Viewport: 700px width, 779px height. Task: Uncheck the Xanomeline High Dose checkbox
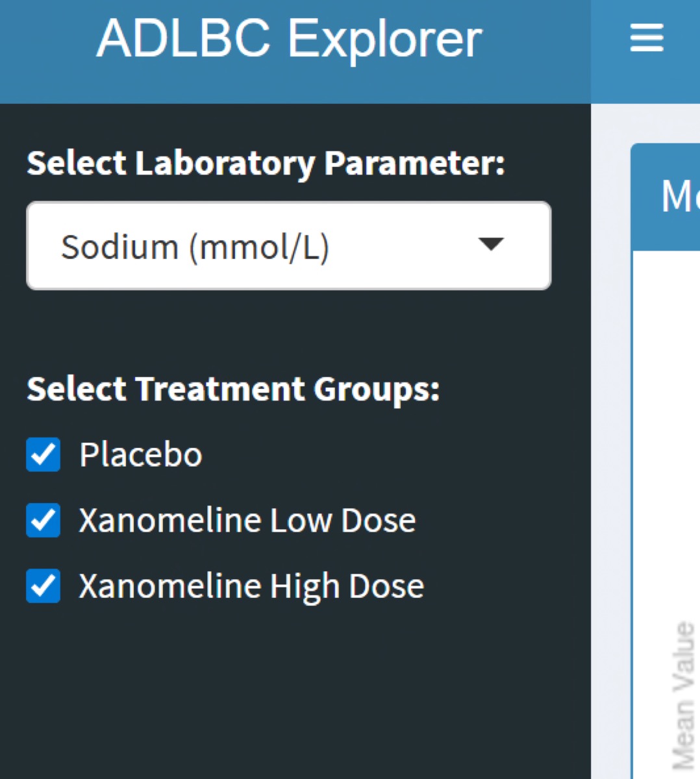(x=44, y=586)
